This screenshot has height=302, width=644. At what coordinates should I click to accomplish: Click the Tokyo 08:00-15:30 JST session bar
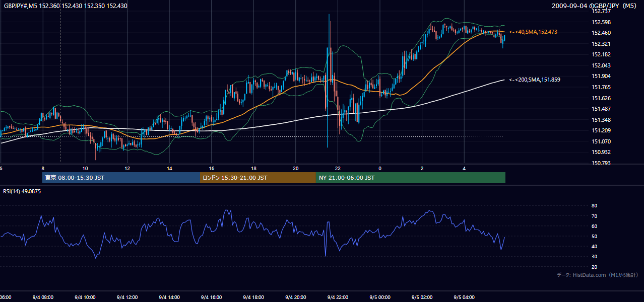pos(121,178)
